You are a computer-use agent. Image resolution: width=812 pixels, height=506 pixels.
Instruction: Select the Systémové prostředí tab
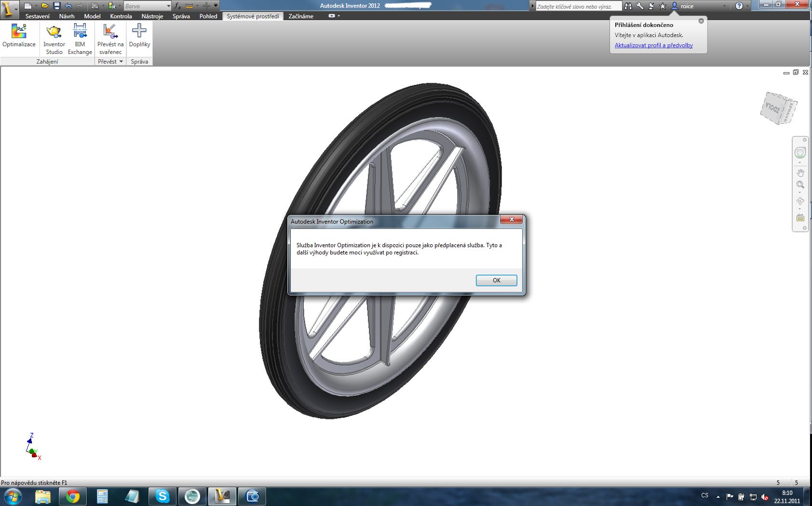tap(253, 16)
